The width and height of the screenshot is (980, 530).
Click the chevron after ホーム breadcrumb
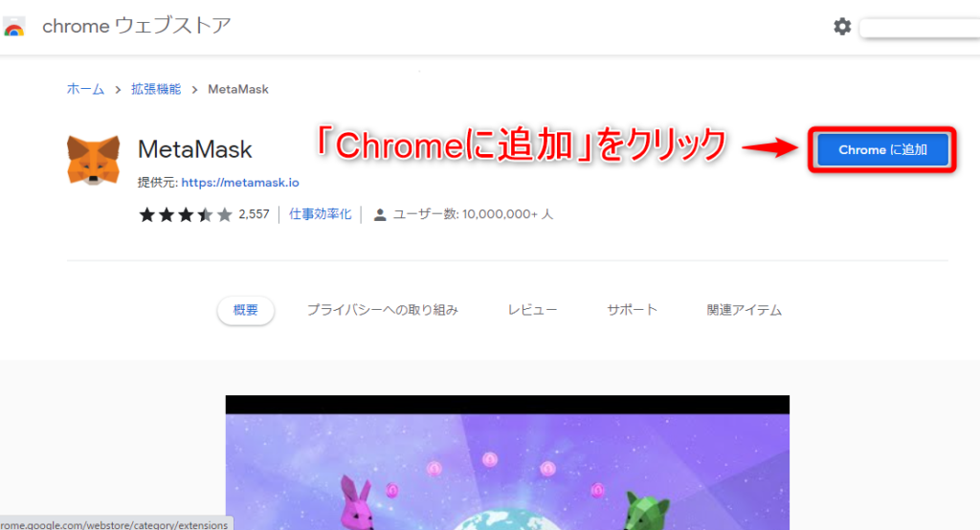coord(118,90)
